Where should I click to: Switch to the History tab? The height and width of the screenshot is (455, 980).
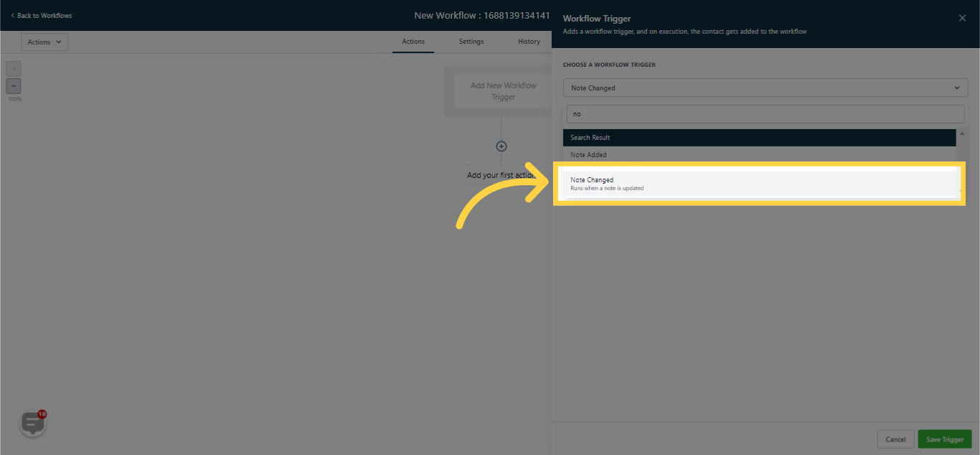pyautogui.click(x=529, y=41)
